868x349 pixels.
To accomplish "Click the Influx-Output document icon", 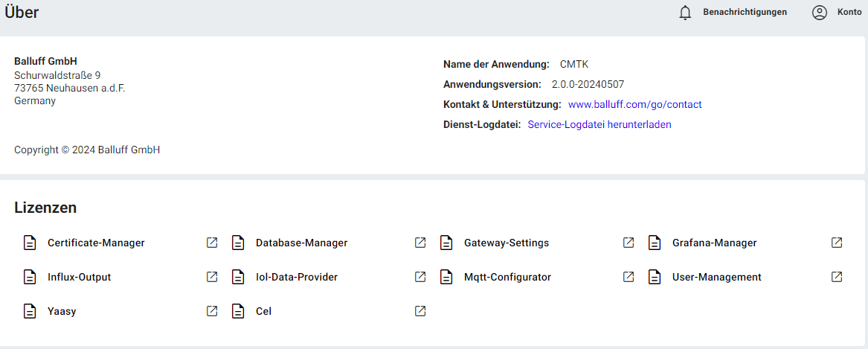I will pos(30,277).
